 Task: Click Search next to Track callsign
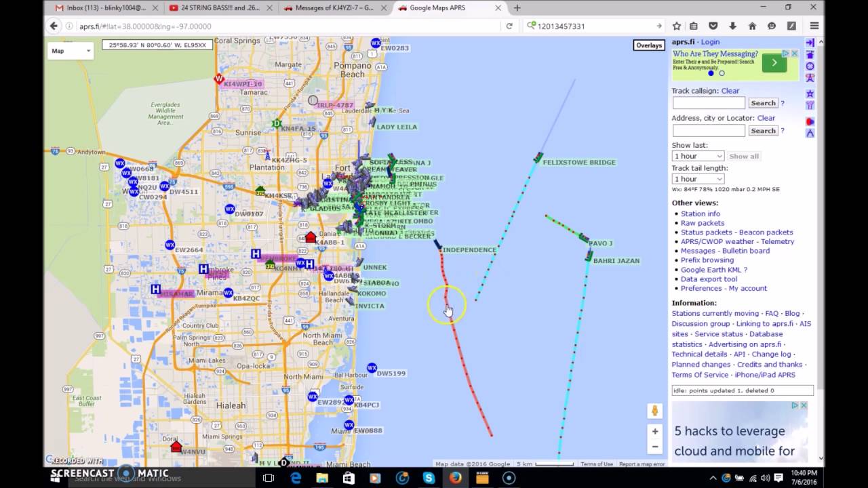pos(763,103)
